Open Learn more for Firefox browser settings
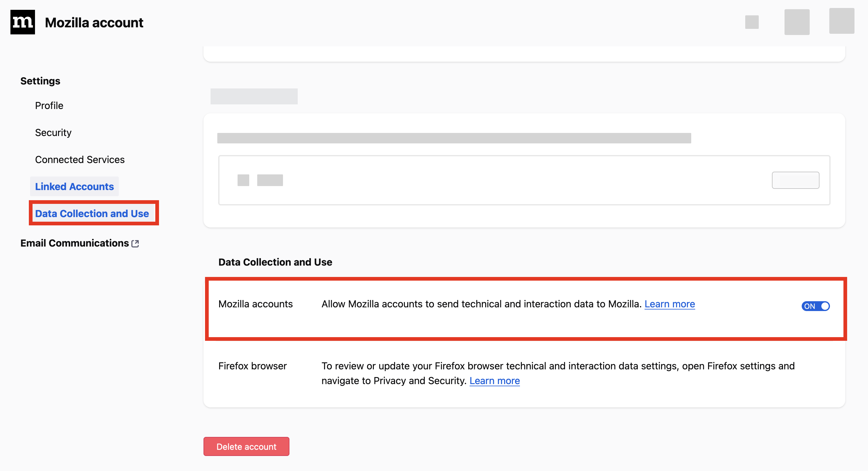Image resolution: width=868 pixels, height=471 pixels. 495,381
